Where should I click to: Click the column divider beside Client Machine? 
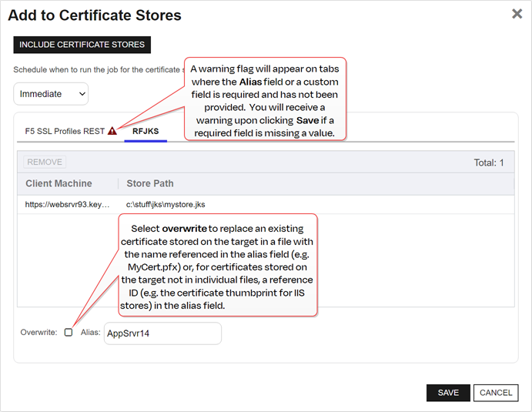click(118, 183)
